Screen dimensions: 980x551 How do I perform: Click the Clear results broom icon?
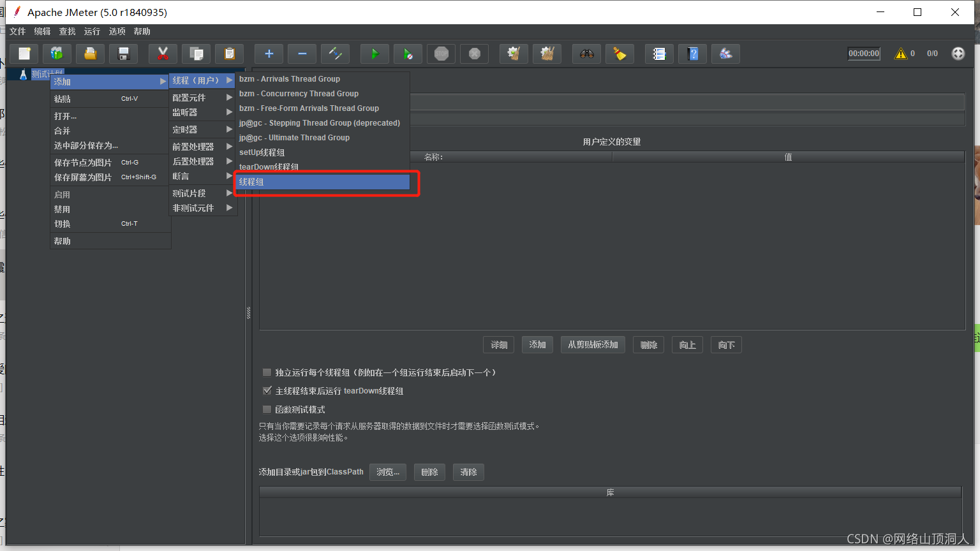coord(514,54)
